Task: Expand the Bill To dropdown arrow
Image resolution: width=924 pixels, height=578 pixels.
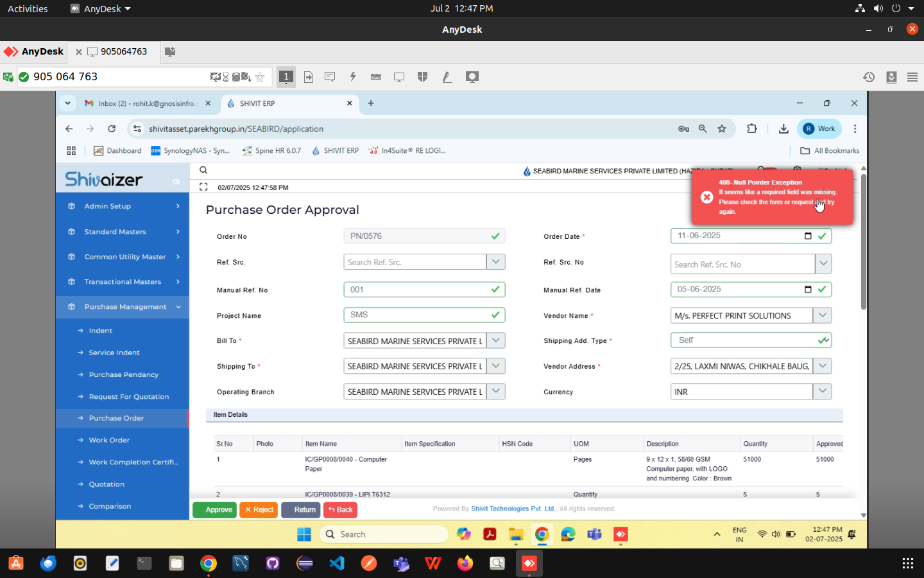Action: coord(495,340)
